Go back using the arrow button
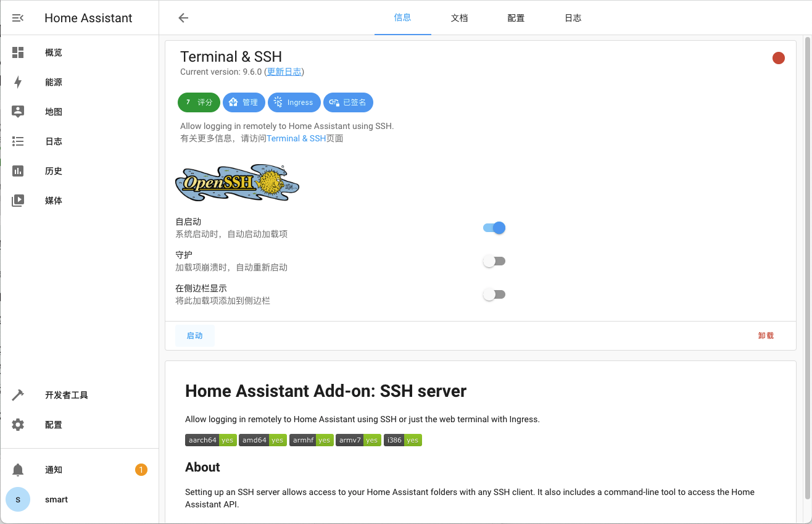 tap(183, 18)
